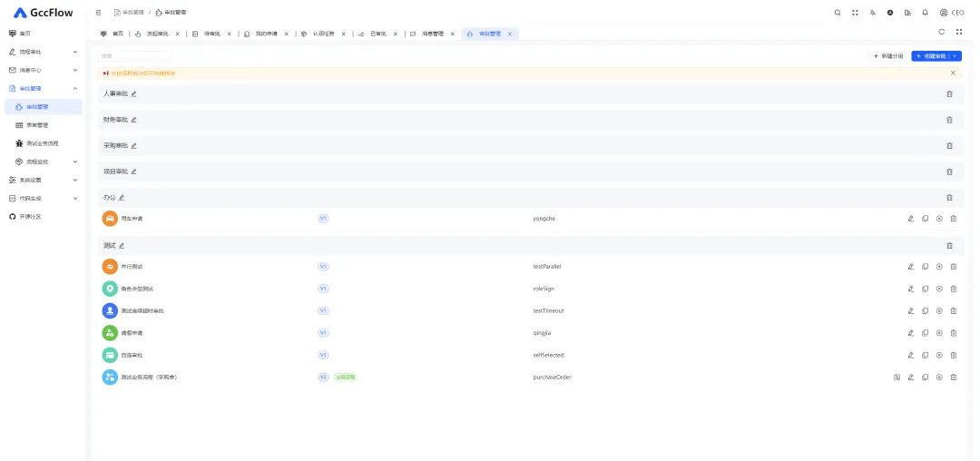This screenshot has width=980, height=461.
Task: Dismiss the orange hint banner
Action: [953, 74]
